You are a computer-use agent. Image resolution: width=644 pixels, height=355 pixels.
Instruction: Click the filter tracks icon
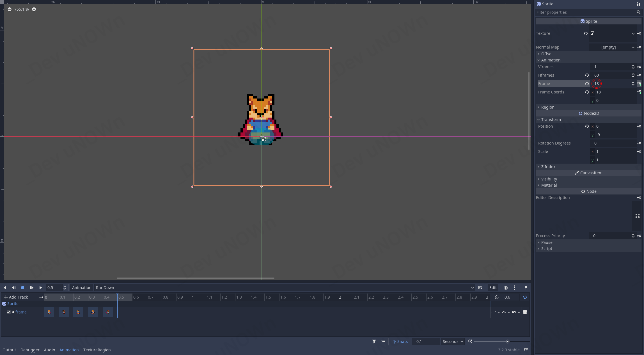pos(374,342)
